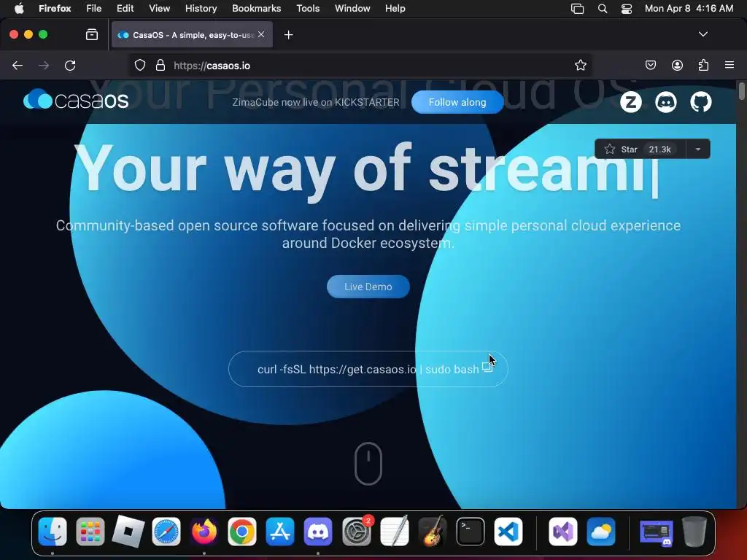The width and height of the screenshot is (747, 560).
Task: Open the Trash in the Dock
Action: click(x=694, y=531)
